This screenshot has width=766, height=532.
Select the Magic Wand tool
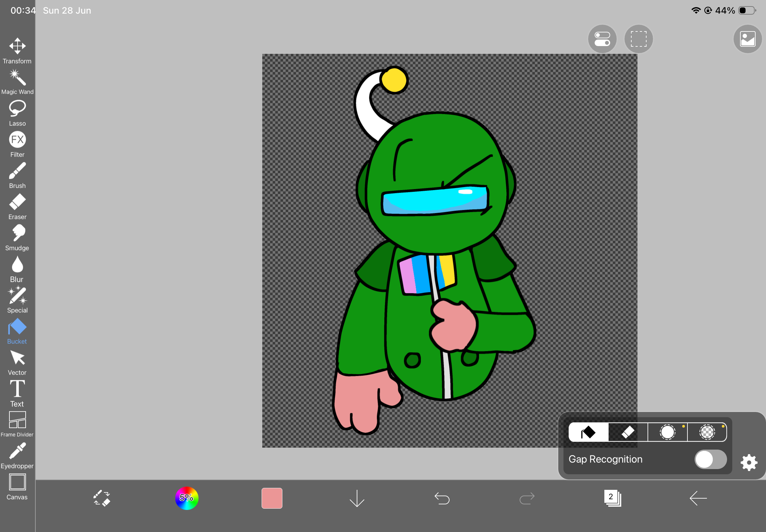point(17,82)
